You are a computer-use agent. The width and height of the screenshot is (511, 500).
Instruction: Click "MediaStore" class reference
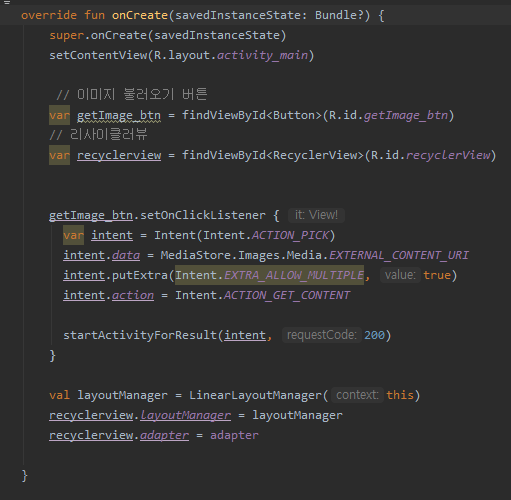click(x=196, y=255)
